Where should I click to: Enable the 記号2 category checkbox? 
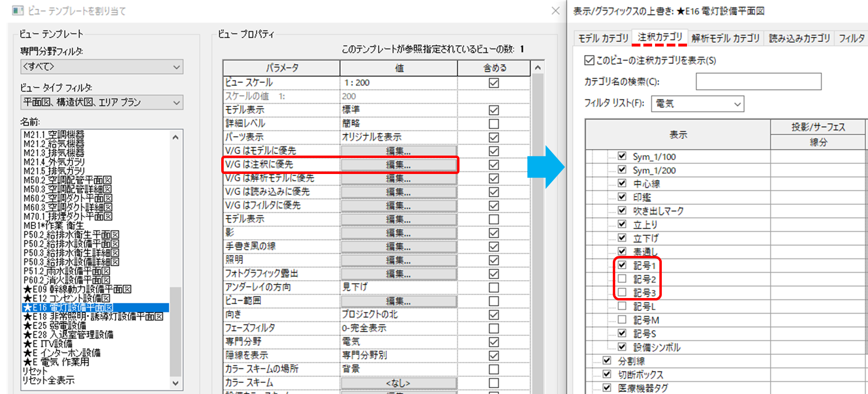tap(622, 279)
